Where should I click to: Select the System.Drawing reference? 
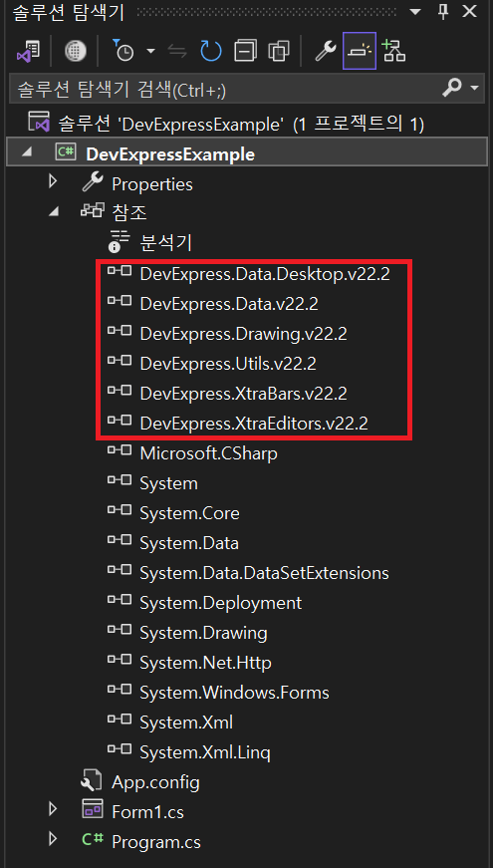(x=203, y=633)
